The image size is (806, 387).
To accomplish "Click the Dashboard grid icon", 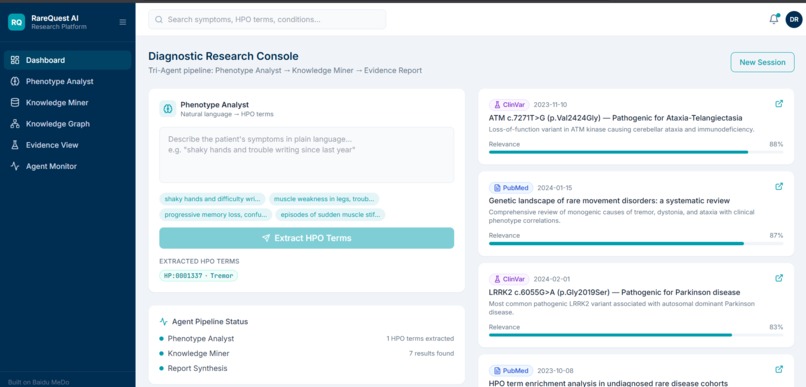I will (15, 60).
